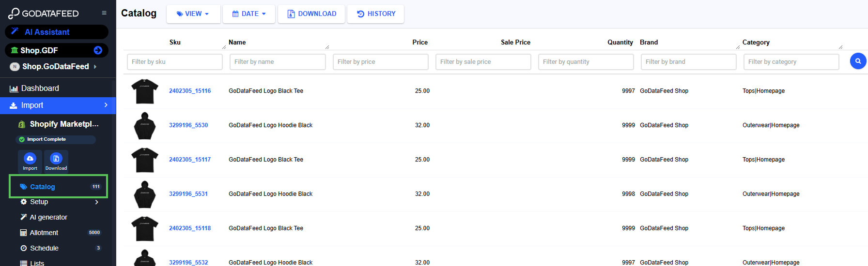Image resolution: width=868 pixels, height=266 pixels.
Task: Click tee thumbnail for SKU 2402305_15117
Action: pyautogui.click(x=145, y=160)
